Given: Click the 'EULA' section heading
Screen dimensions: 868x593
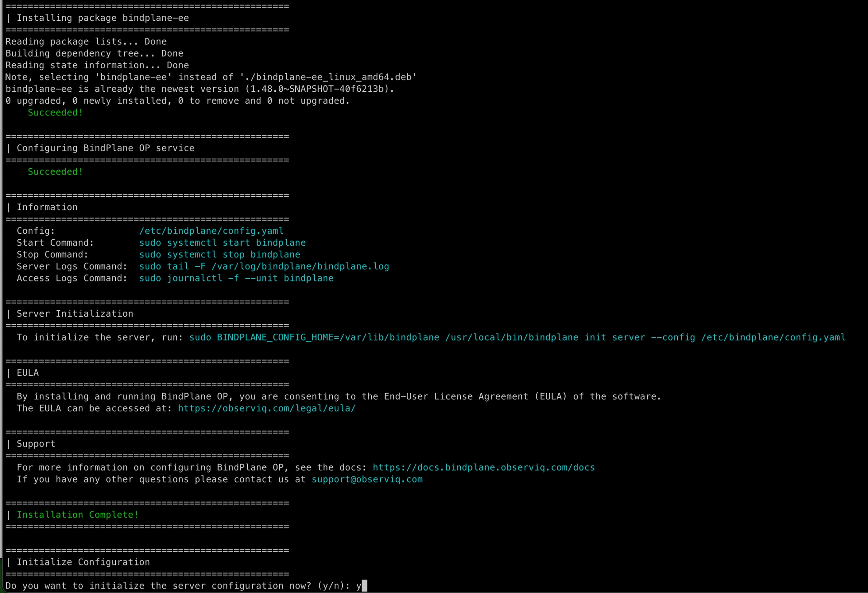Looking at the screenshot, I should [28, 373].
